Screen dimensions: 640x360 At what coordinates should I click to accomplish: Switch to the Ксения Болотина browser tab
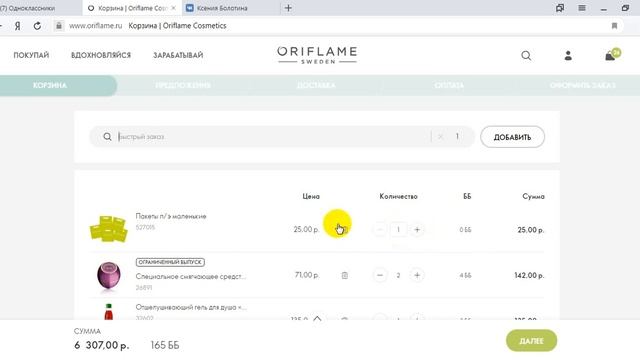(x=222, y=8)
